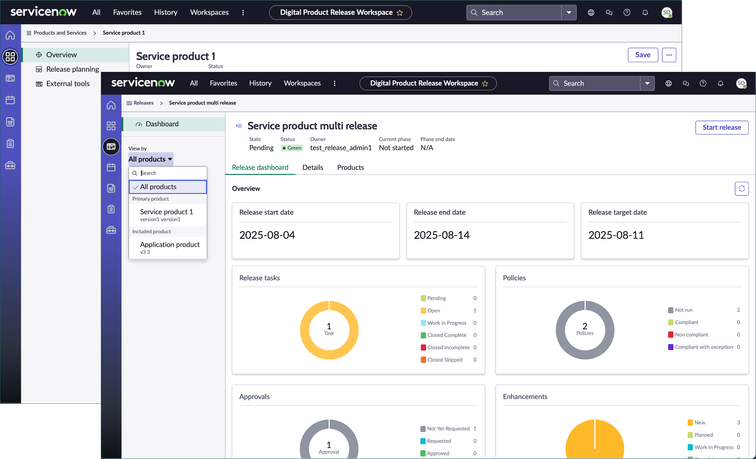
Task: Click the Digital Product Release Workspace pill in front window
Action: [x=428, y=83]
